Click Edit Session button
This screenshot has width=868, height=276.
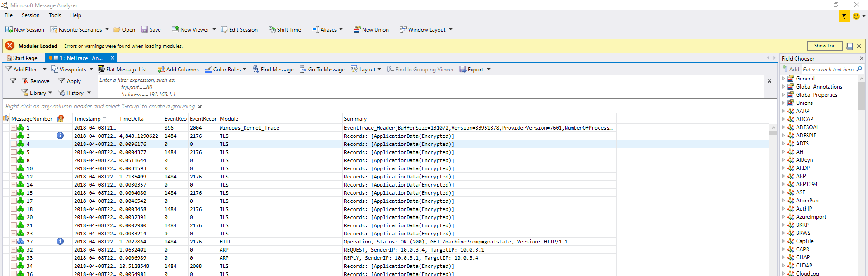pos(239,29)
